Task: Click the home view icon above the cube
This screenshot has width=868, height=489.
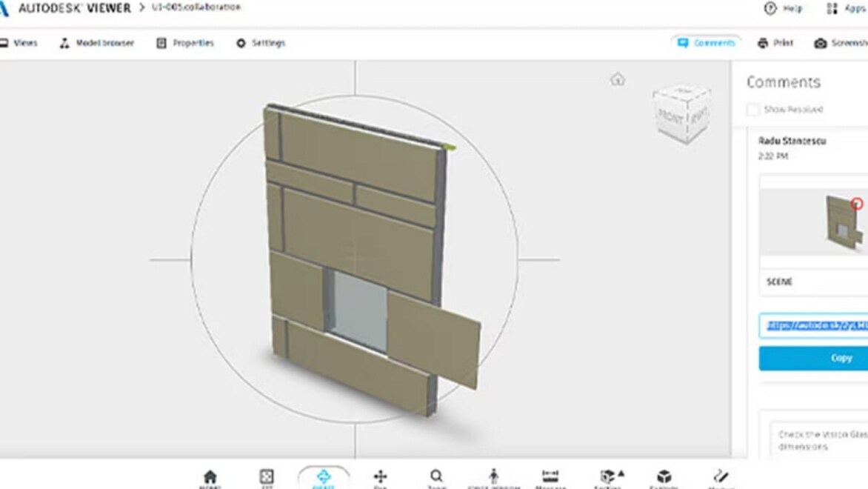Action: click(618, 79)
